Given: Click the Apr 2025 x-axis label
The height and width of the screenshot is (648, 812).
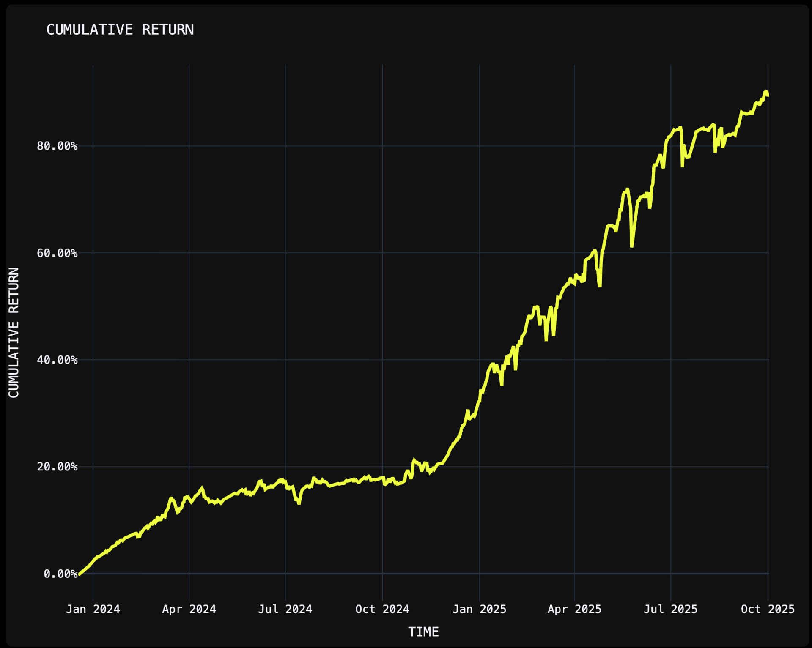Looking at the screenshot, I should [x=574, y=609].
